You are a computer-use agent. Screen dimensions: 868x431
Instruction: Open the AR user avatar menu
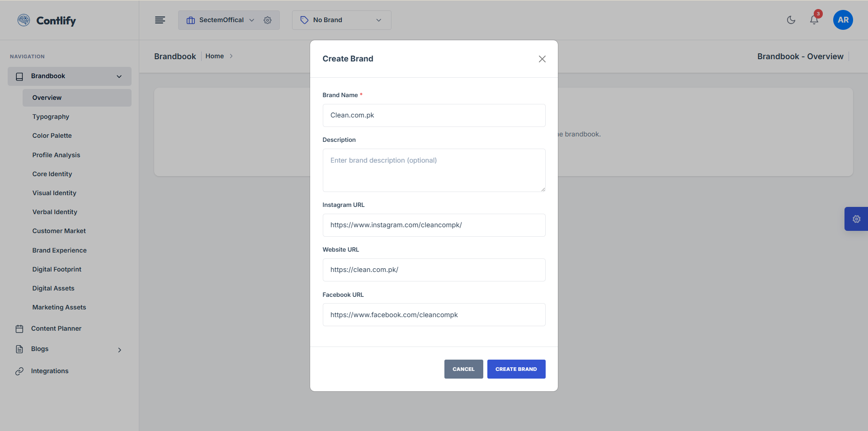tap(843, 20)
